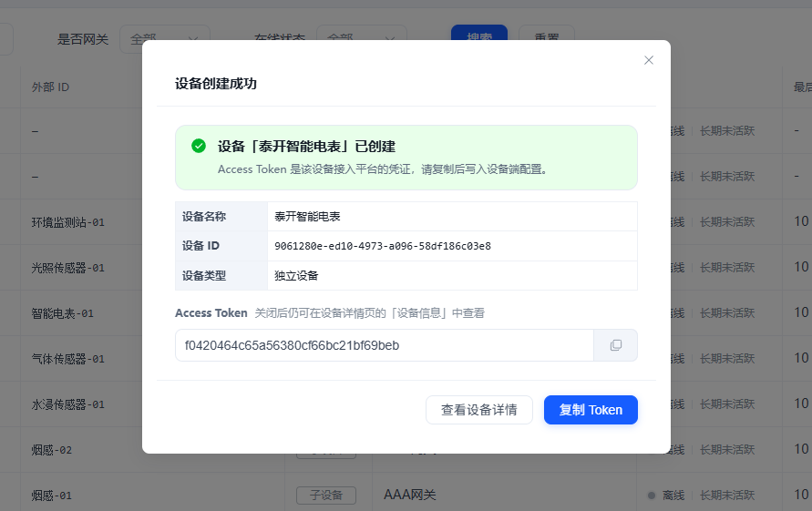Open the online status dropdown behind dialog
812x511 pixels.
[362, 39]
